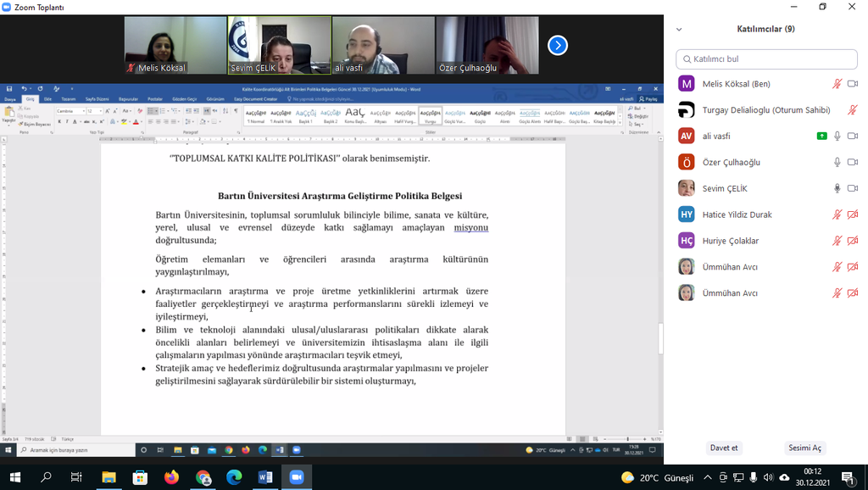Open the Başvurular ribbon tab
Viewport: 868px width, 490px height.
point(128,99)
